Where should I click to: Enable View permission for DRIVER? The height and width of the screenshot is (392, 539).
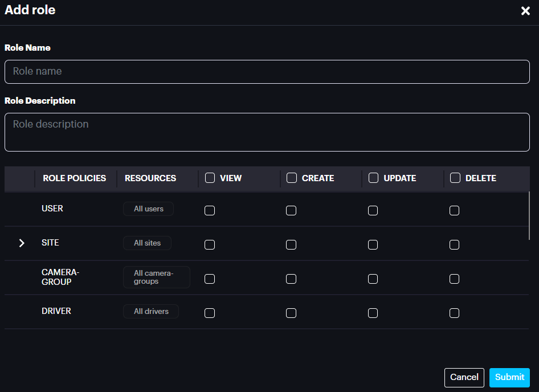[210, 313]
